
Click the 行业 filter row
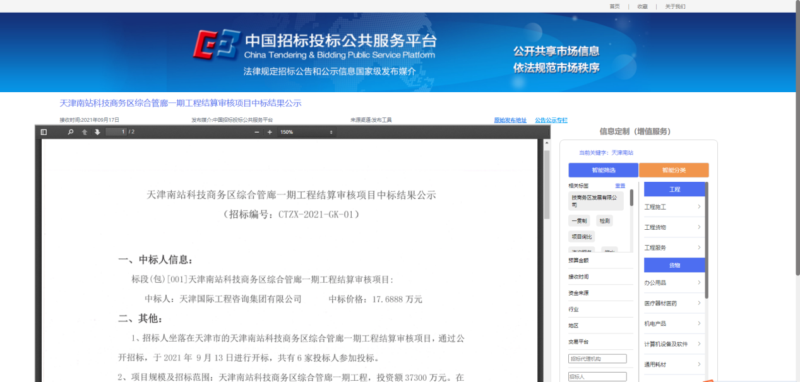[601, 309]
